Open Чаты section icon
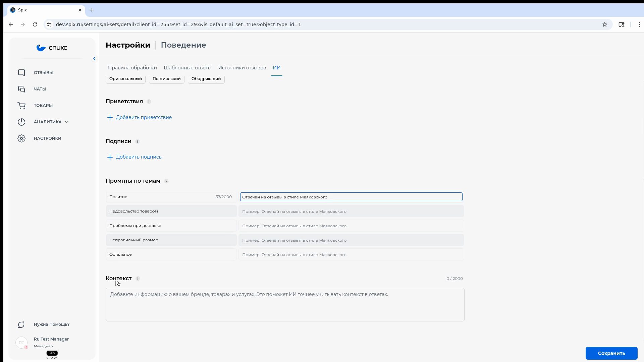Screen dimensions: 644x362 point(21,89)
